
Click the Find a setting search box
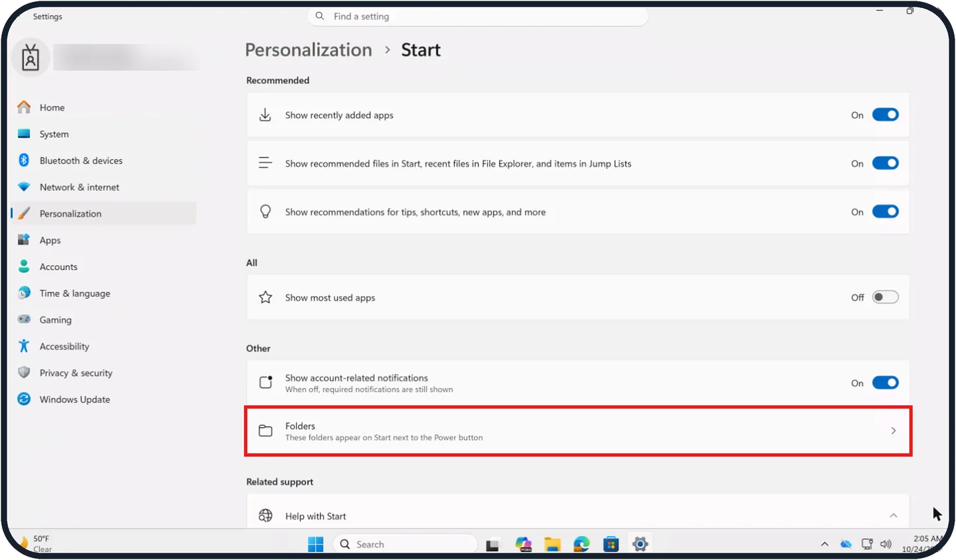click(478, 16)
